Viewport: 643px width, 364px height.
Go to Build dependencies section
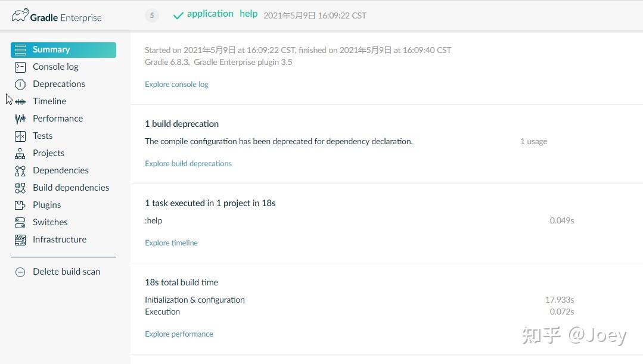coord(71,188)
